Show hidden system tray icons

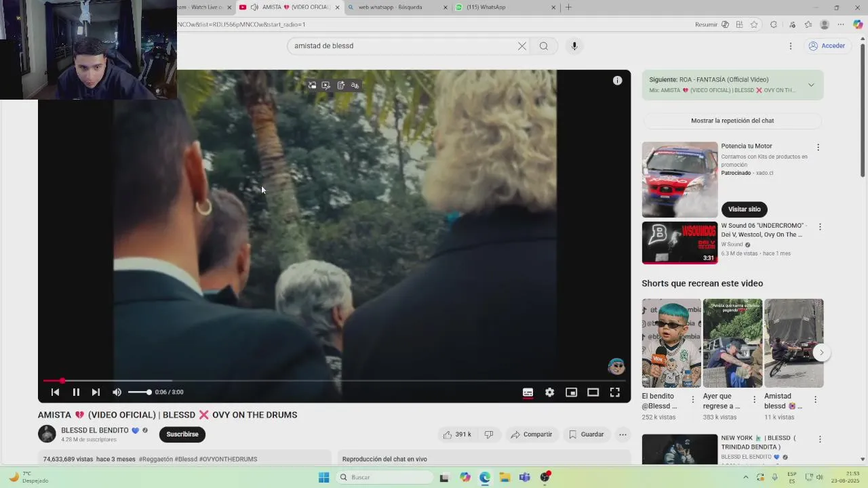745,477
